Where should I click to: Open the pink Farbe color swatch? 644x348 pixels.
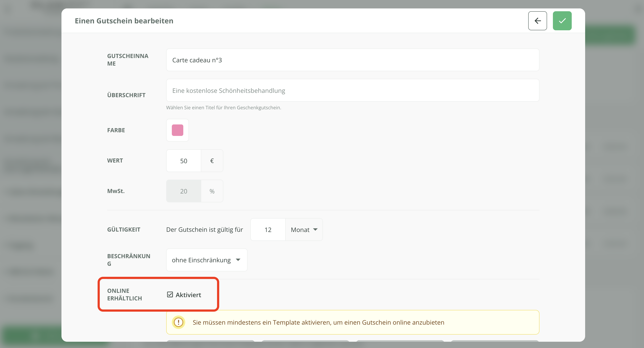coord(177,130)
